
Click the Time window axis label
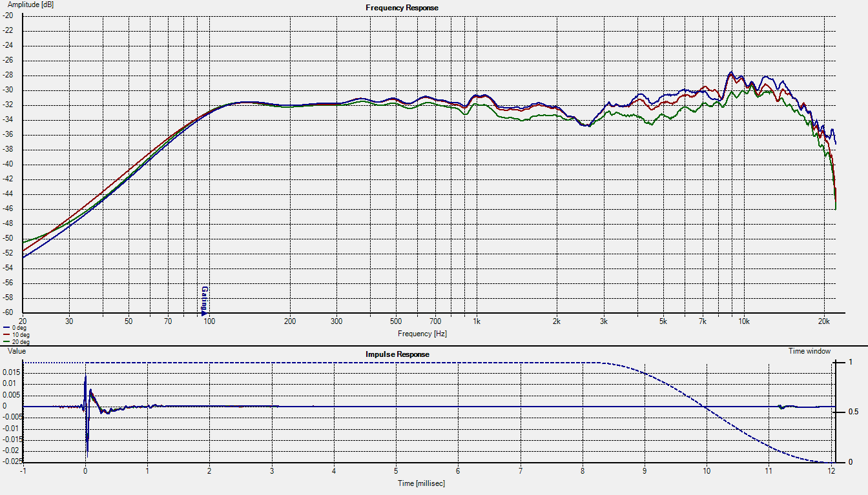[x=809, y=351]
